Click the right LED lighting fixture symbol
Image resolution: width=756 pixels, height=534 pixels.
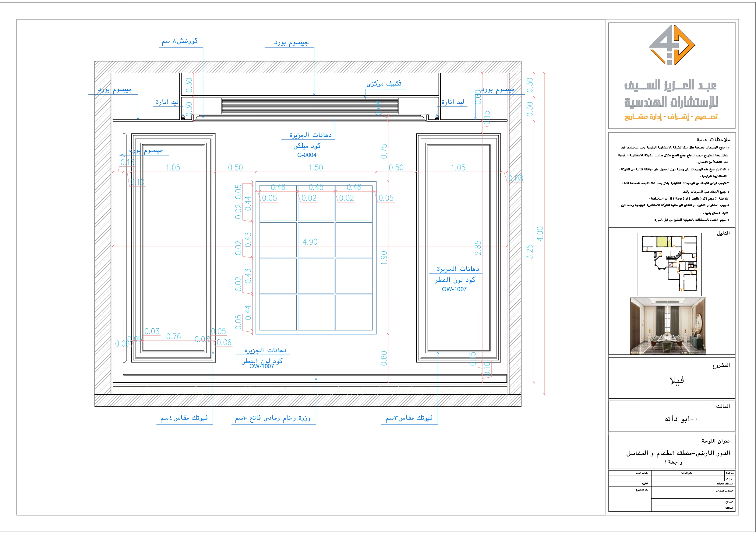(437, 117)
